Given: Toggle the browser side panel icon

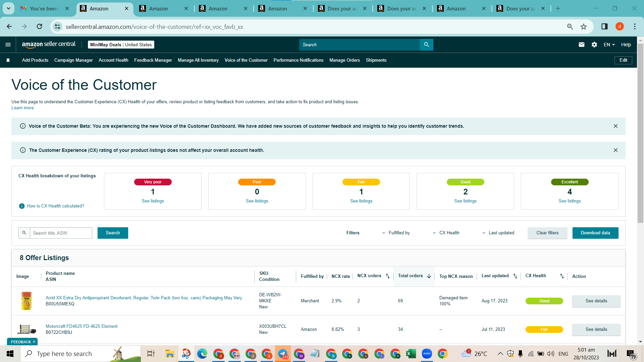Looking at the screenshot, I should [604, 26].
